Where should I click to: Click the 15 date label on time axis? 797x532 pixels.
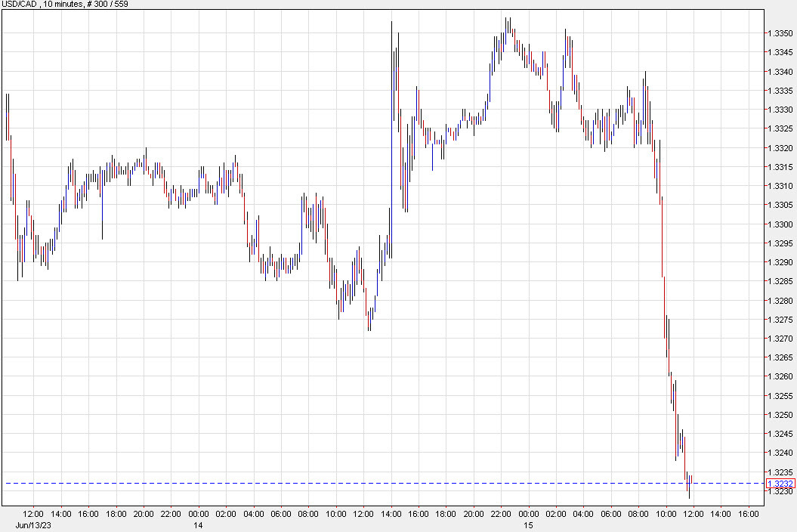[528, 525]
